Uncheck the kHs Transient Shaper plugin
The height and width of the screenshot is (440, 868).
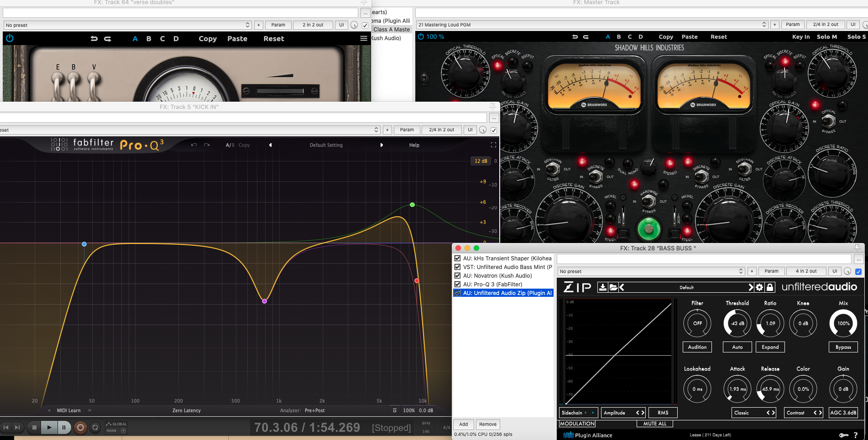457,258
